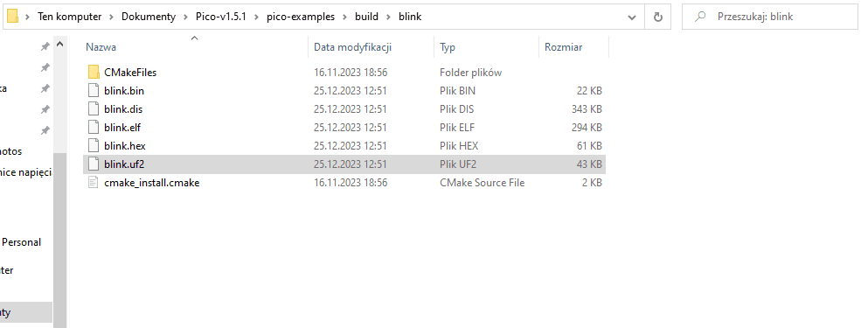The image size is (868, 328).
Task: Click the search magnifier icon
Action: (x=700, y=17)
